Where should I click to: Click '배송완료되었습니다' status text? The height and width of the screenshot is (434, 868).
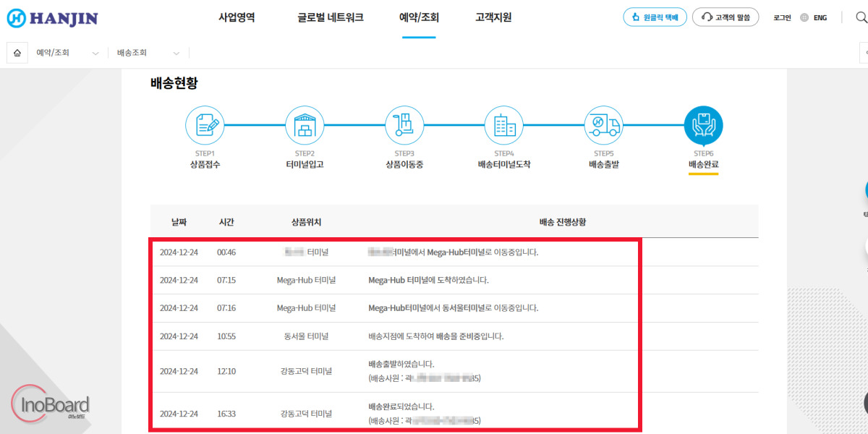(x=401, y=407)
